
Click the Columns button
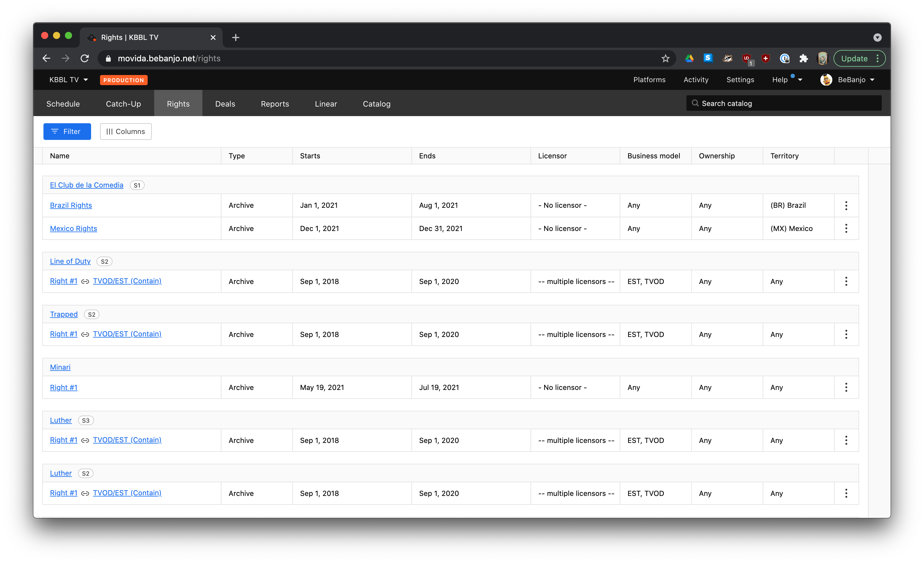[x=126, y=132]
